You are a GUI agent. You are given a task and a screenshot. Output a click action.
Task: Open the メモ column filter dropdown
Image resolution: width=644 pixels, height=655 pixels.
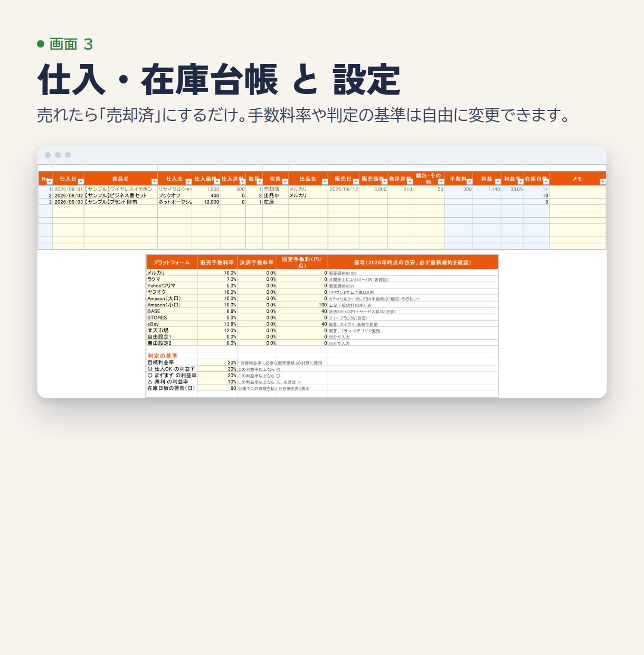point(603,182)
